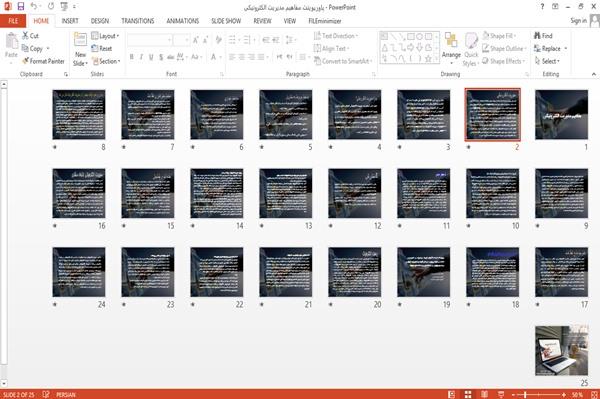Click the zoom slider in status bar
The image size is (600, 399).
(538, 394)
